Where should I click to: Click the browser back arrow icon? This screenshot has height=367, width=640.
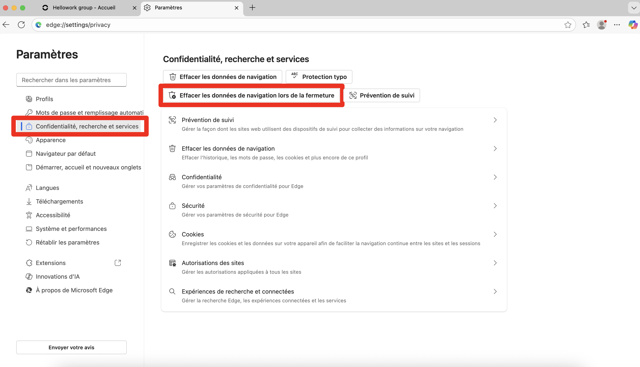click(x=6, y=25)
